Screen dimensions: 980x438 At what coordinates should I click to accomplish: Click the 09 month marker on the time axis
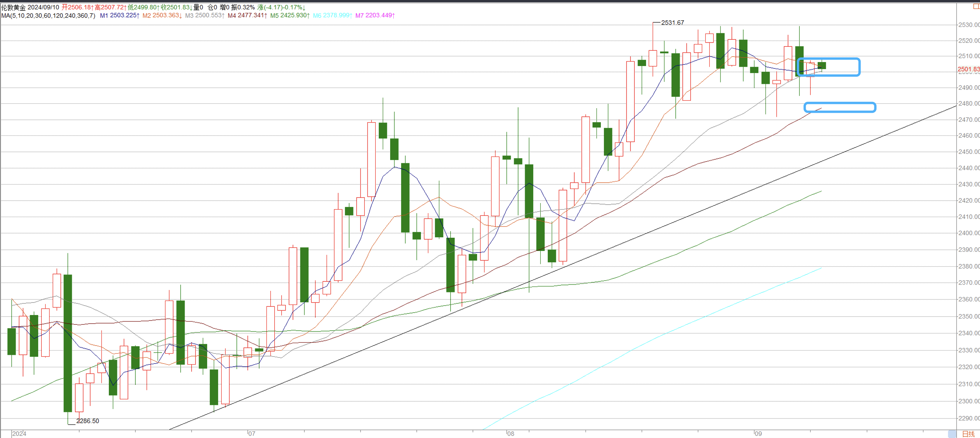(758, 434)
